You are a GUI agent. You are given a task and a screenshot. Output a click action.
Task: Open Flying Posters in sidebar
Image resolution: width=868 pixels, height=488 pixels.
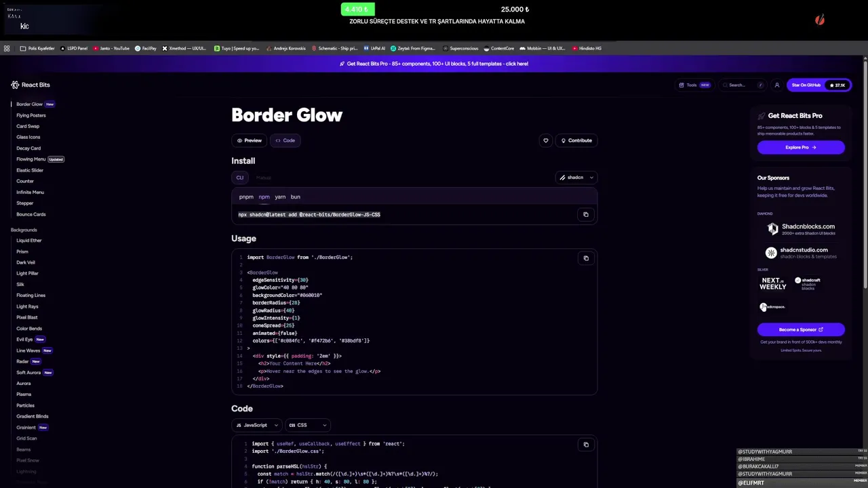[31, 115]
